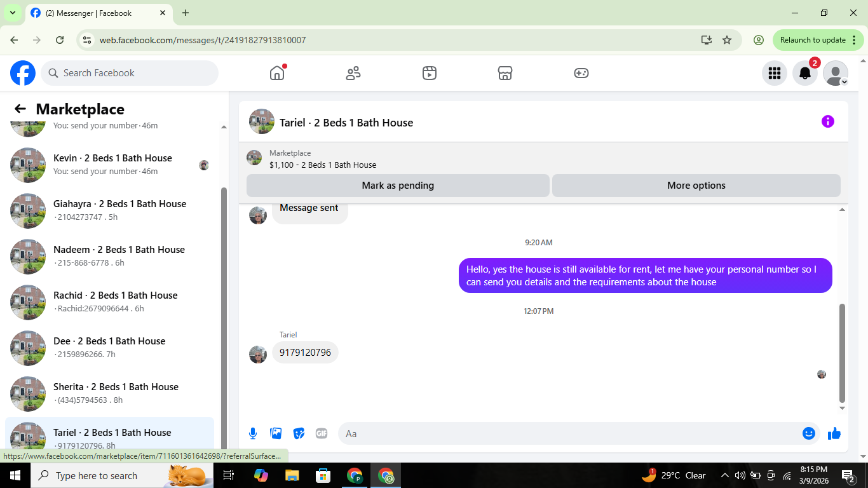Open Dee's conversation
The height and width of the screenshot is (488, 868).
(x=109, y=348)
